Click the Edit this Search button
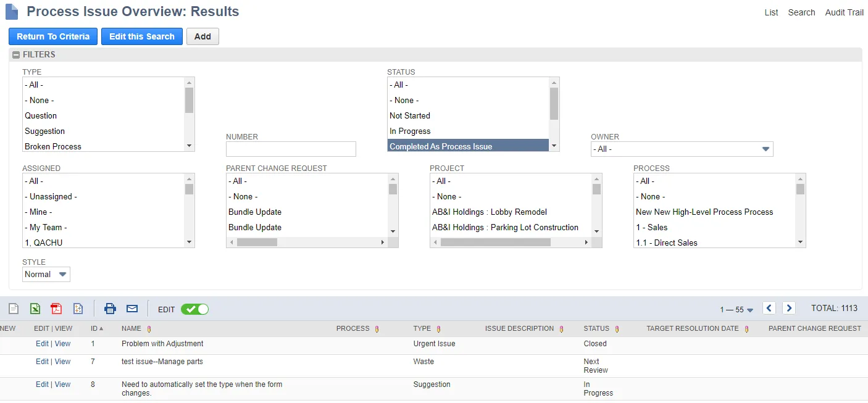The width and height of the screenshot is (868, 403). [x=142, y=36]
